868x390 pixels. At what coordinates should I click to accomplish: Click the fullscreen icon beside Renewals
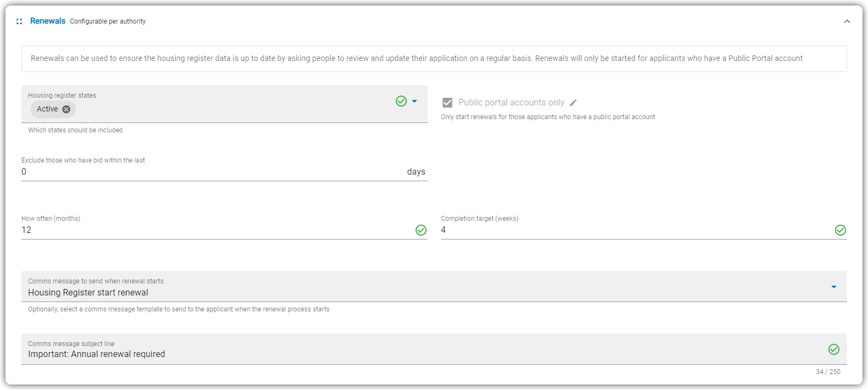click(19, 21)
